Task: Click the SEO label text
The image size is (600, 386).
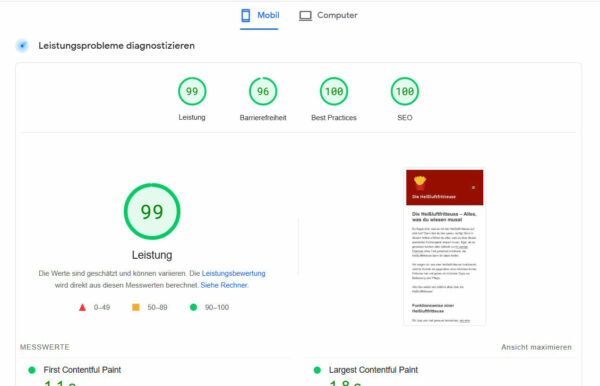Action: (405, 117)
